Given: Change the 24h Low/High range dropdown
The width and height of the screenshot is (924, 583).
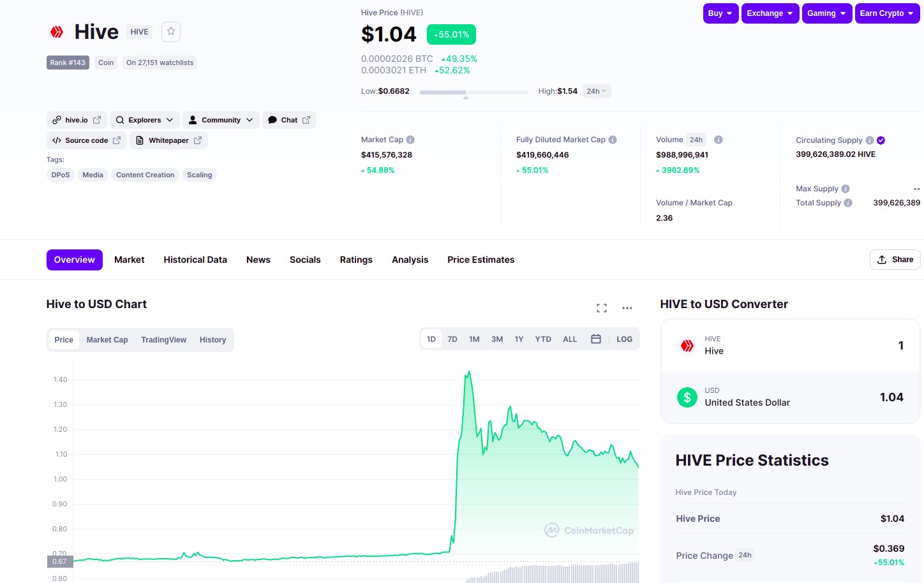Looking at the screenshot, I should (x=597, y=91).
